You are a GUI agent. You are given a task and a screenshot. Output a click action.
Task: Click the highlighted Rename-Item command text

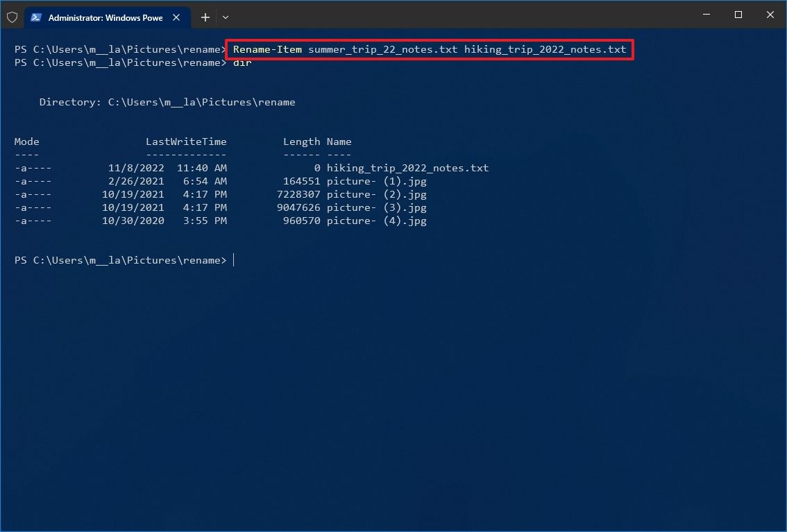pos(430,49)
